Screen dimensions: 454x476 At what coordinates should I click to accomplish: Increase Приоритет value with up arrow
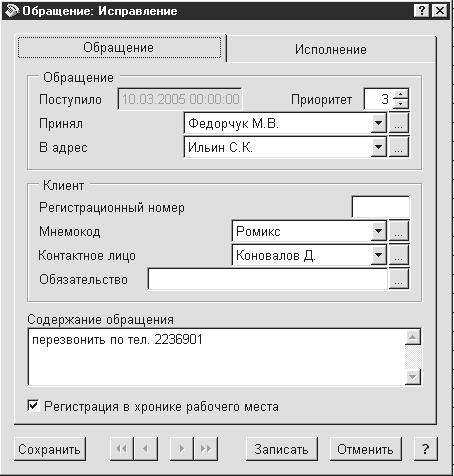click(x=401, y=94)
